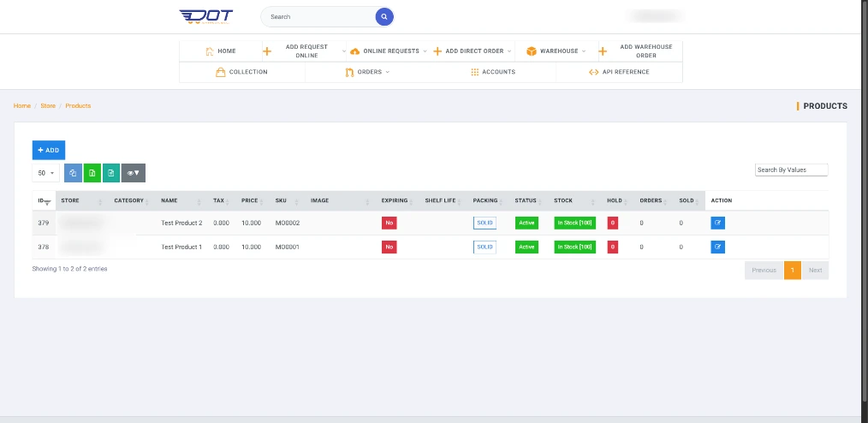868x423 pixels.
Task: Click the edit icon for Test Product 2
Action: coord(717,223)
